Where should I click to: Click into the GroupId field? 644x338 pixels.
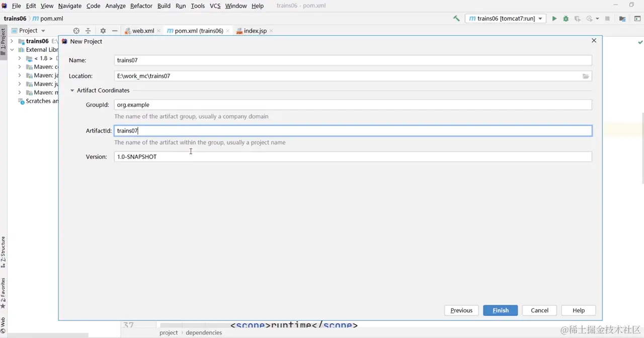point(353,105)
